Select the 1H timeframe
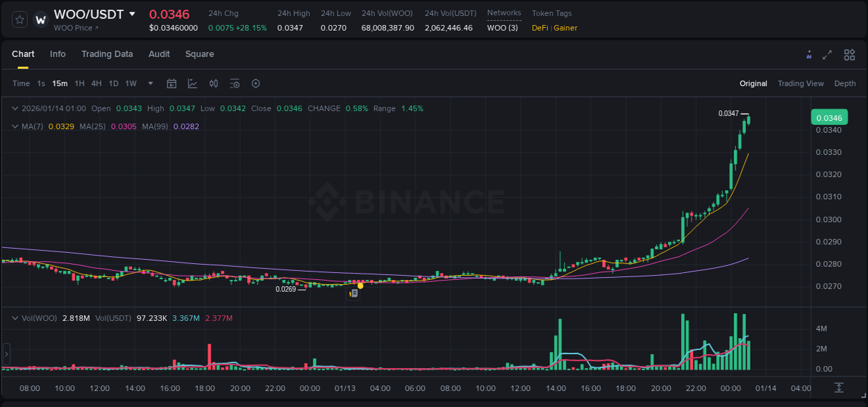 78,83
